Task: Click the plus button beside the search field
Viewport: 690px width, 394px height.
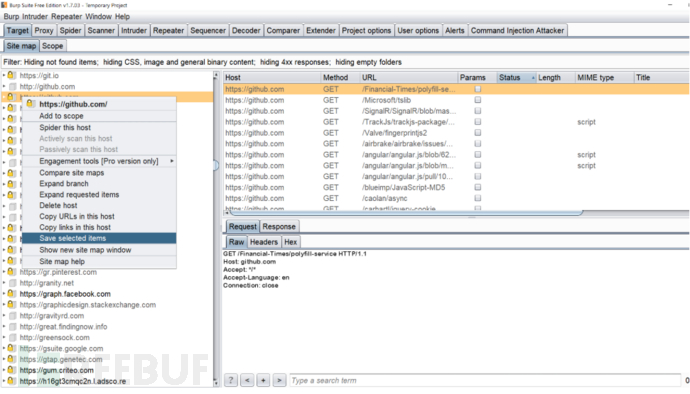Action: (263, 380)
